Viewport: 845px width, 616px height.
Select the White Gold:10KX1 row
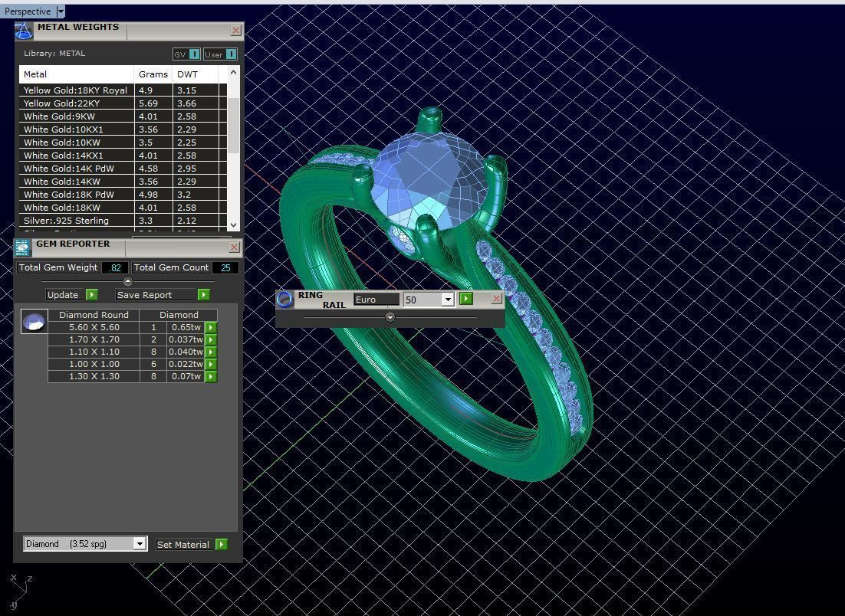[x=123, y=129]
